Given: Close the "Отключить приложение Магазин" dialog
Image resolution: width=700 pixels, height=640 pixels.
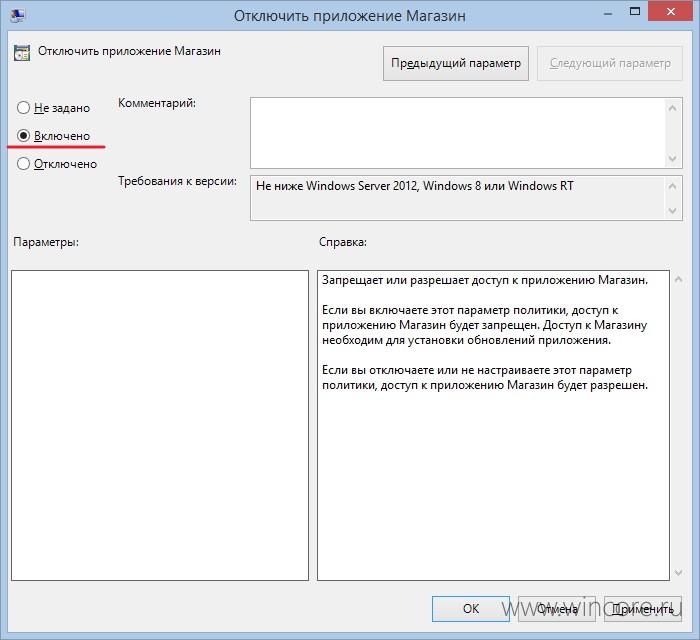Looking at the screenshot, I should tap(671, 12).
